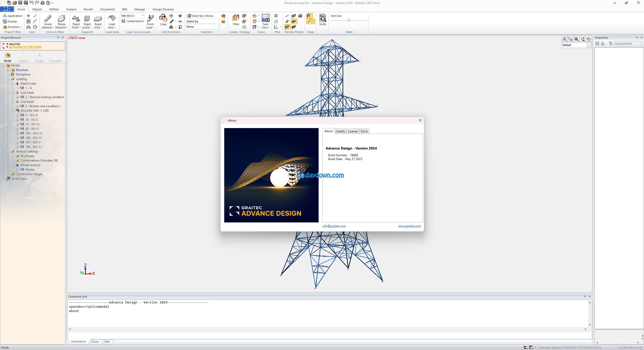Open the Rigid Point support tool
This screenshot has height=350, width=644.
(76, 22)
